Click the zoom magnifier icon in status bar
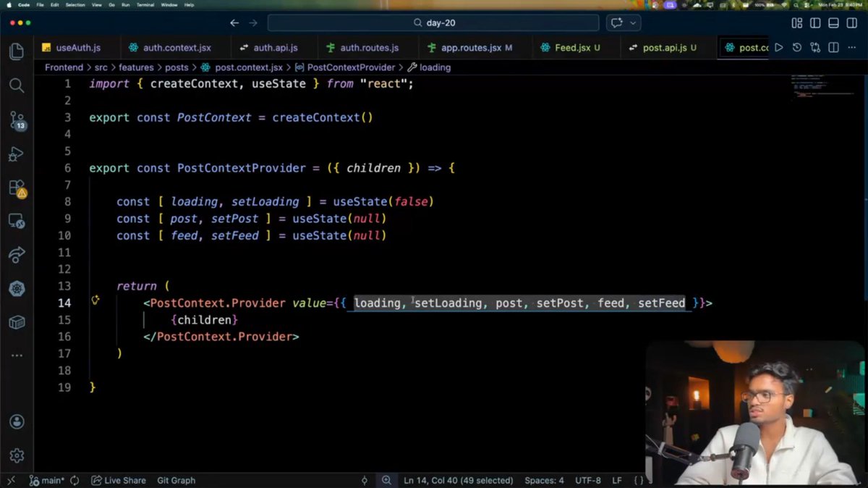The height and width of the screenshot is (488, 868). pyautogui.click(x=386, y=480)
